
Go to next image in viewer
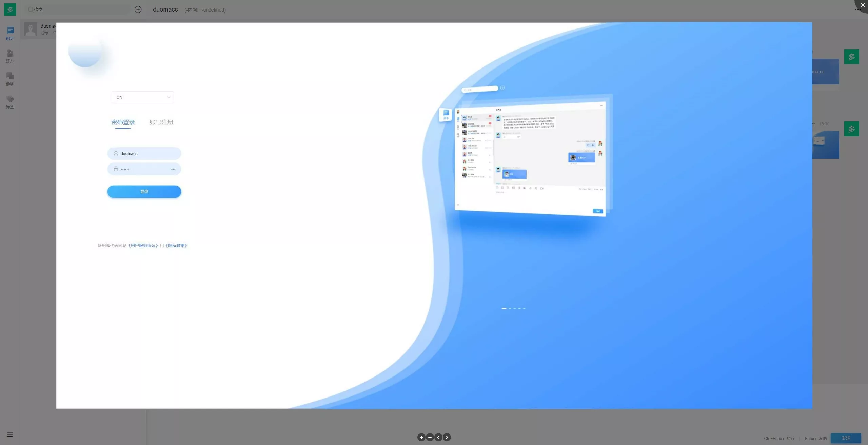click(447, 437)
